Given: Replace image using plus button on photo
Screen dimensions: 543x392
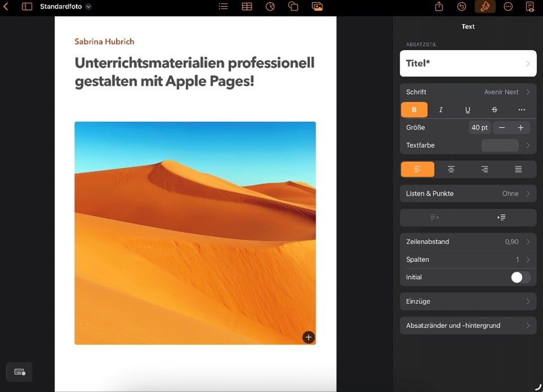Looking at the screenshot, I should (308, 337).
